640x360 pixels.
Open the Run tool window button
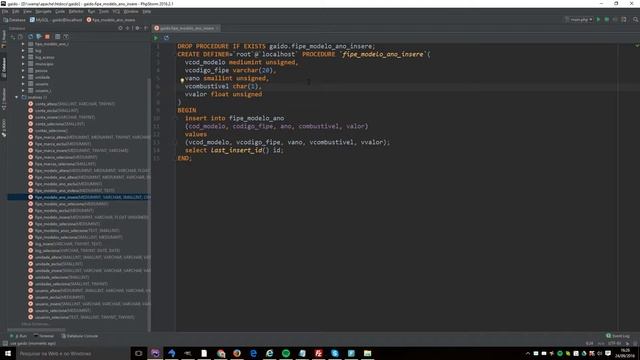(x=18, y=336)
